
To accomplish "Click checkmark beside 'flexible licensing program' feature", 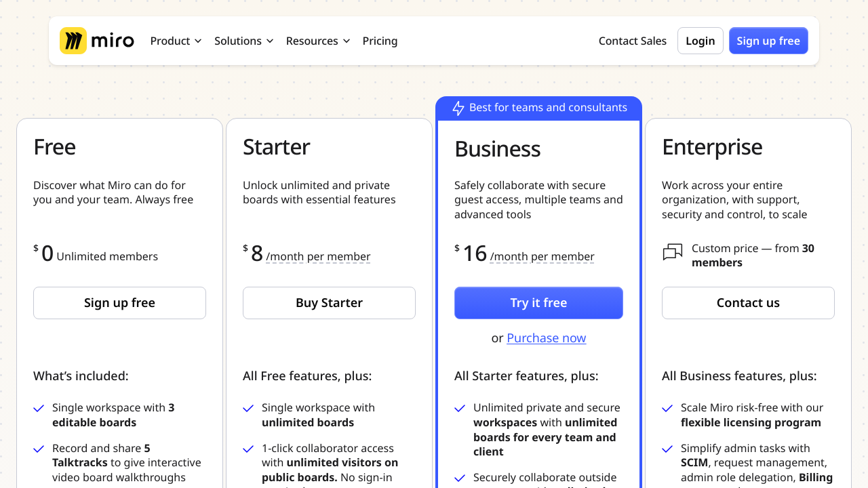I will pyautogui.click(x=668, y=409).
